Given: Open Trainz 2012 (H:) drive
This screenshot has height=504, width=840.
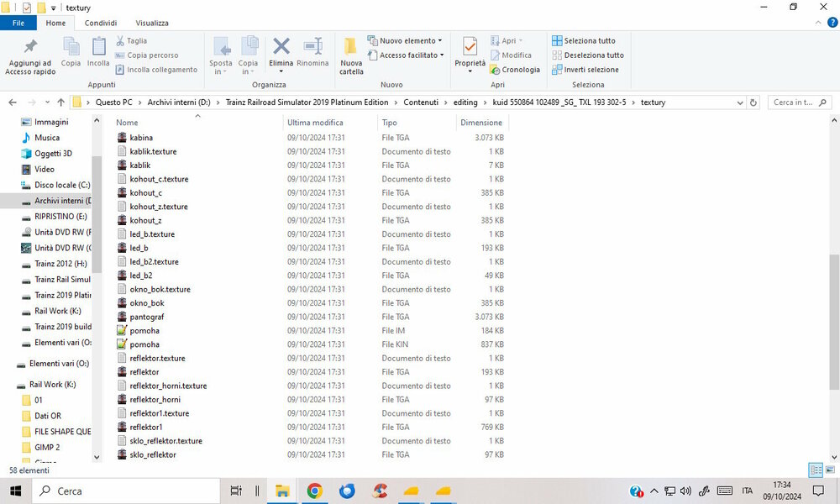Looking at the screenshot, I should click(x=60, y=264).
